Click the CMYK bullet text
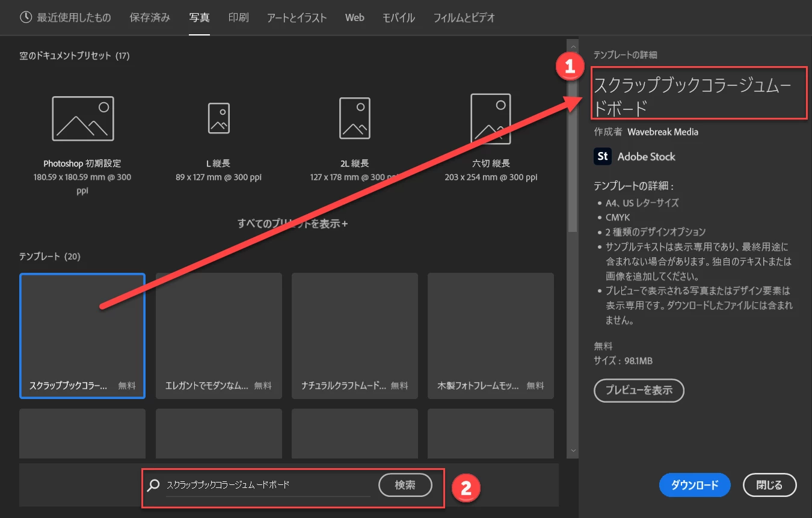This screenshot has height=518, width=812. pos(618,218)
